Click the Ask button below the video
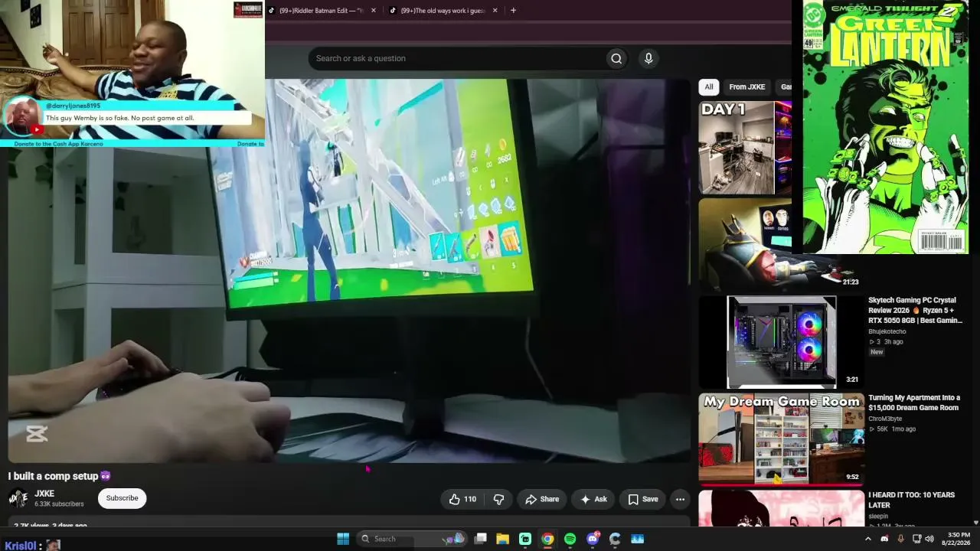Image resolution: width=980 pixels, height=551 pixels. pos(593,499)
